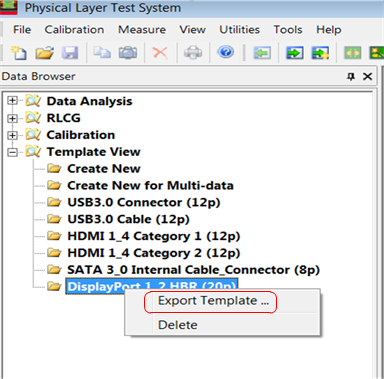Image resolution: width=384 pixels, height=379 pixels.
Task: Pin the Data Browser panel
Action: (351, 77)
